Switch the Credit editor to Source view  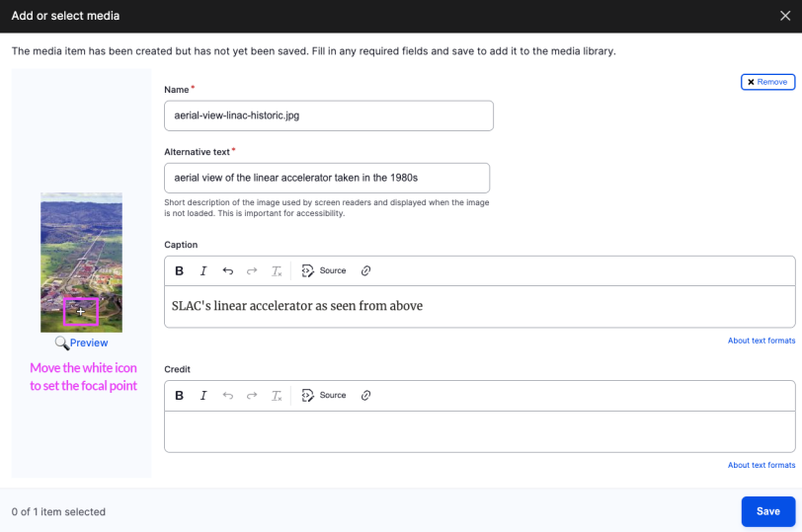click(324, 396)
